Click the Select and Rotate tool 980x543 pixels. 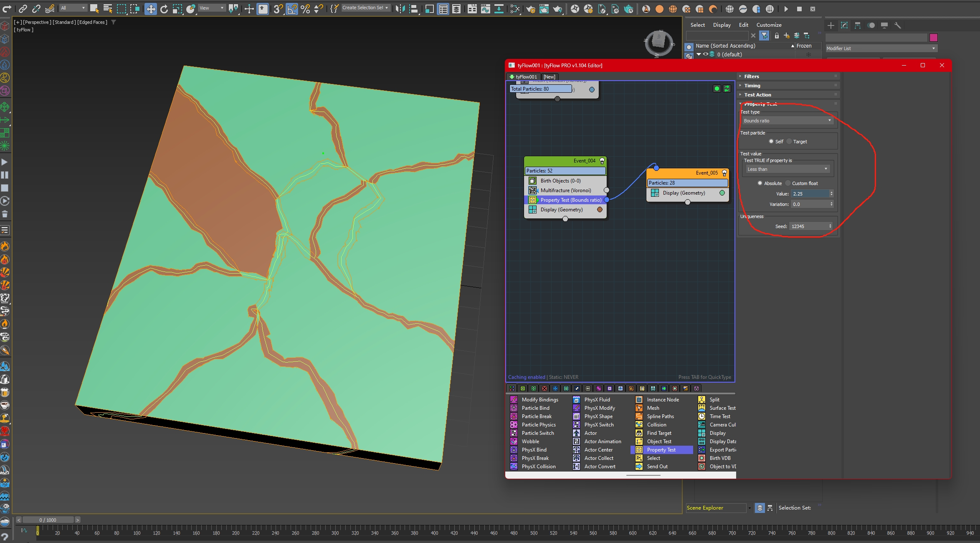pyautogui.click(x=164, y=9)
